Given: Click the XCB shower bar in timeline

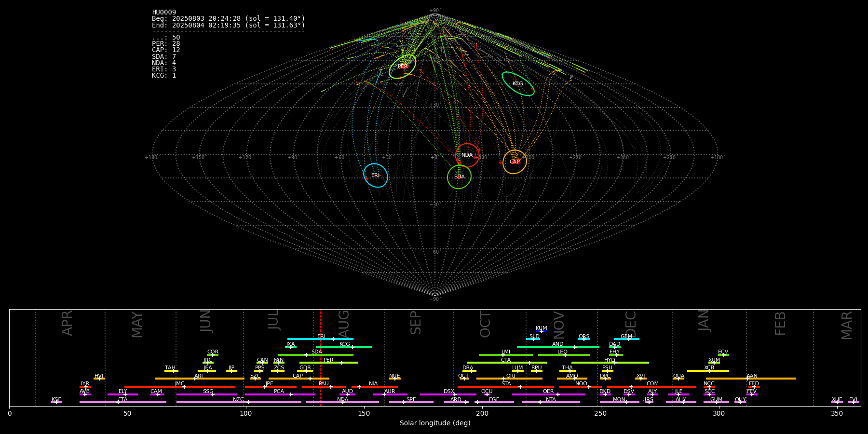Looking at the screenshot, I should (708, 371).
